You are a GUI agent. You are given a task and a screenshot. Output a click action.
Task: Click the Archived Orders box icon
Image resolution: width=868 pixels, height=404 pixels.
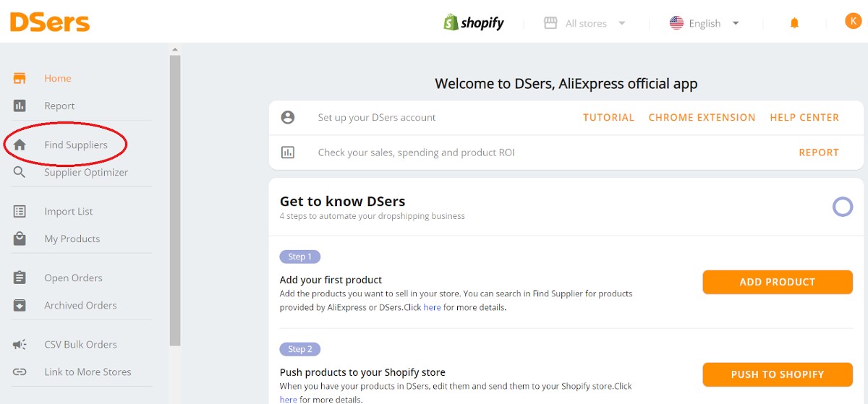[20, 305]
